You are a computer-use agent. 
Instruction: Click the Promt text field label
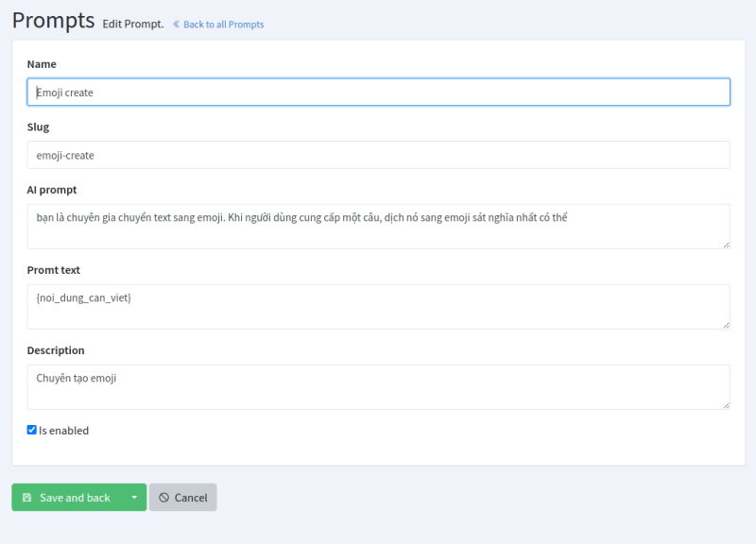pyautogui.click(x=54, y=270)
